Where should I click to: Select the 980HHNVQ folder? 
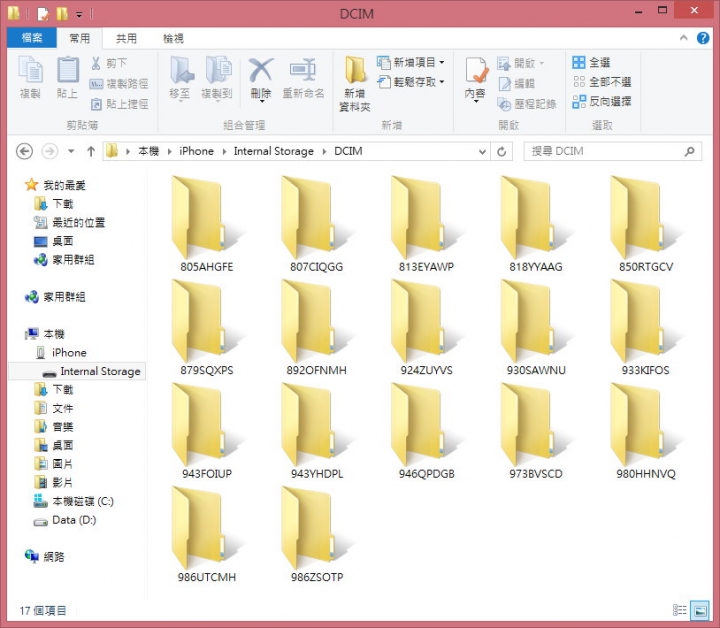coord(646,431)
